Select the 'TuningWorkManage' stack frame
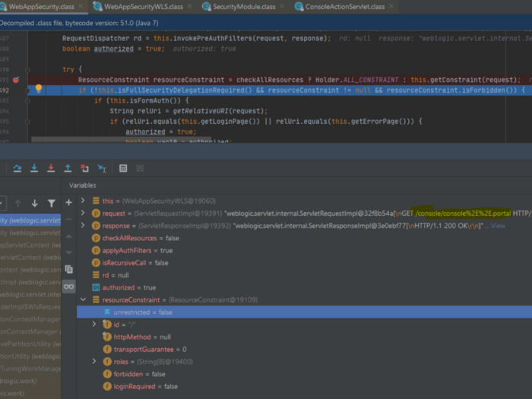Image resolution: width=532 pixels, height=399 pixels. [x=30, y=369]
